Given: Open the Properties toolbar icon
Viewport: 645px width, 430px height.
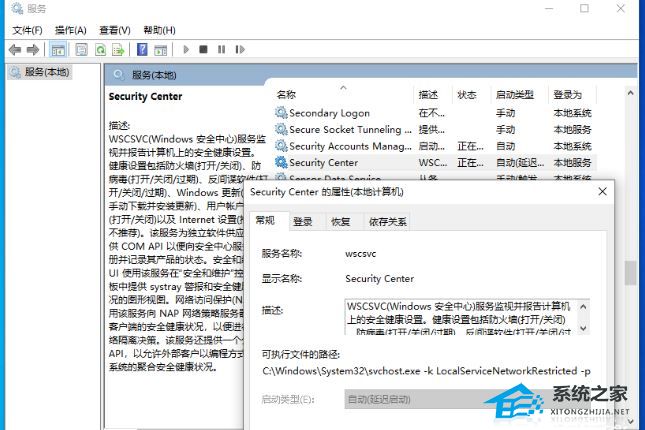Looking at the screenshot, I should point(81,50).
